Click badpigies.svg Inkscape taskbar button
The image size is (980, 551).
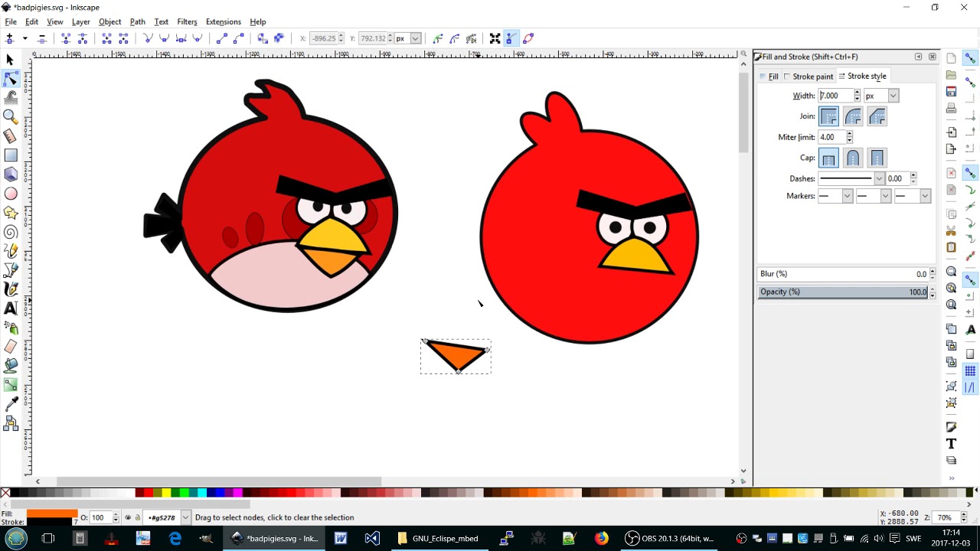coord(274,538)
